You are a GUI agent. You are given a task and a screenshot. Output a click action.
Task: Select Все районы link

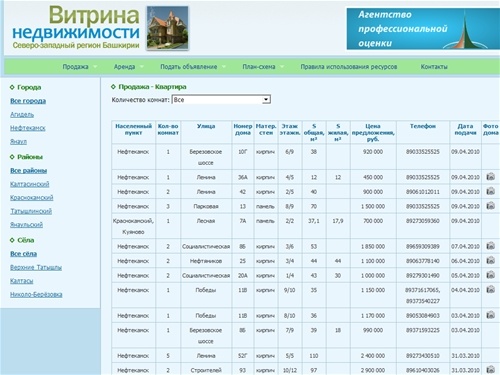(28, 171)
